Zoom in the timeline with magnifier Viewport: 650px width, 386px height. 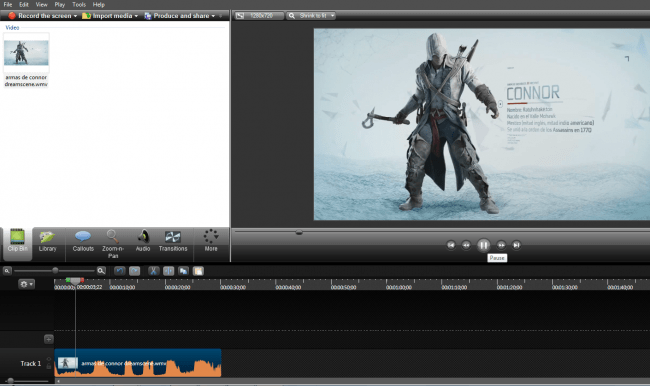[x=101, y=271]
